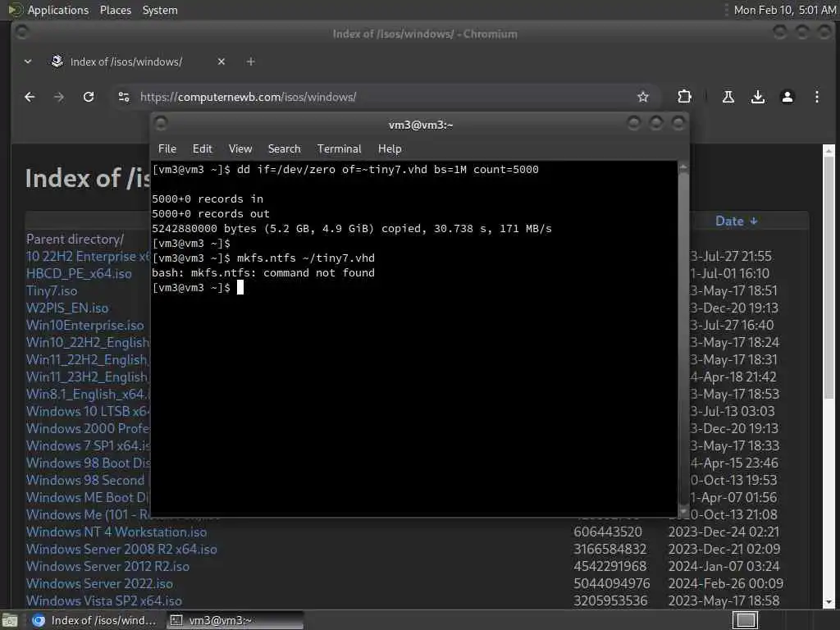This screenshot has height=630, width=840.
Task: Click the Parent directory/ link
Action: point(75,239)
